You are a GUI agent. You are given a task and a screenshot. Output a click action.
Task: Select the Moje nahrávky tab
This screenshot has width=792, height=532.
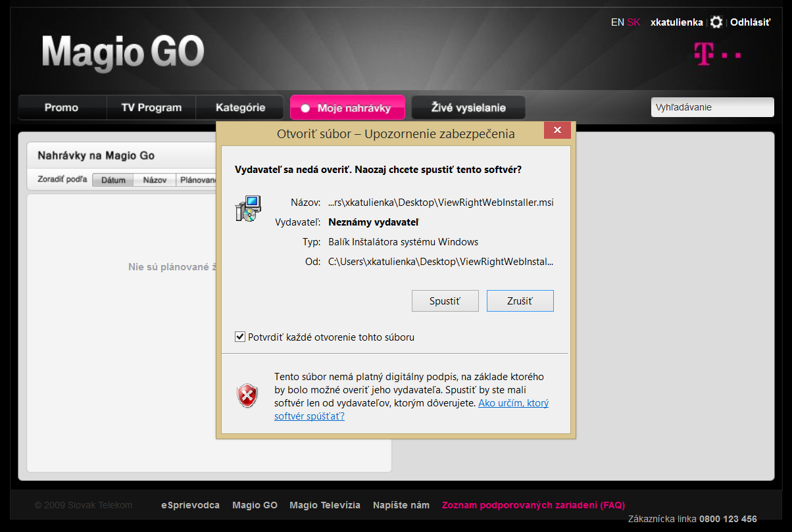click(x=347, y=108)
